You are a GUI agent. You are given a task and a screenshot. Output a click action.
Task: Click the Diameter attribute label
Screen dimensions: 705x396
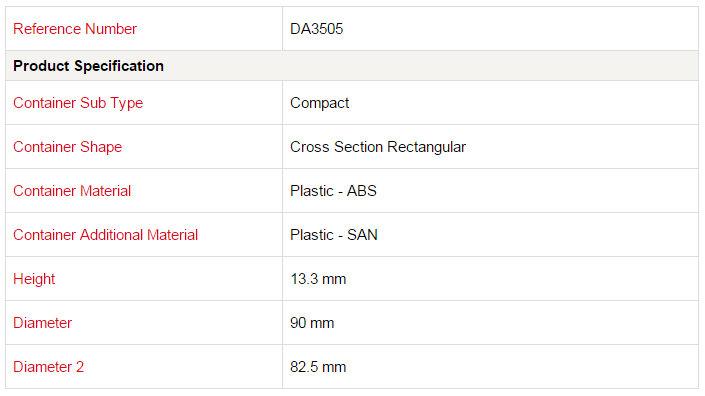coord(42,323)
